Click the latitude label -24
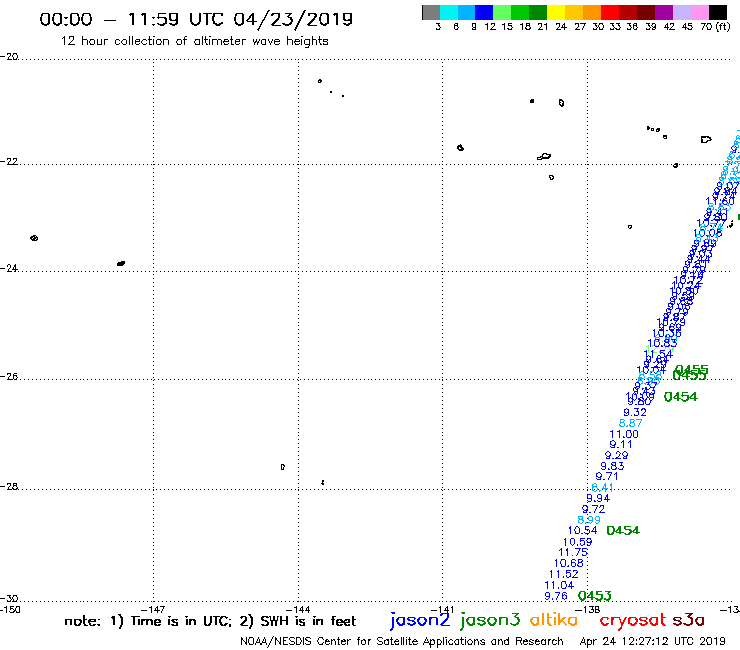This screenshot has height=650, width=740. (x=9, y=268)
